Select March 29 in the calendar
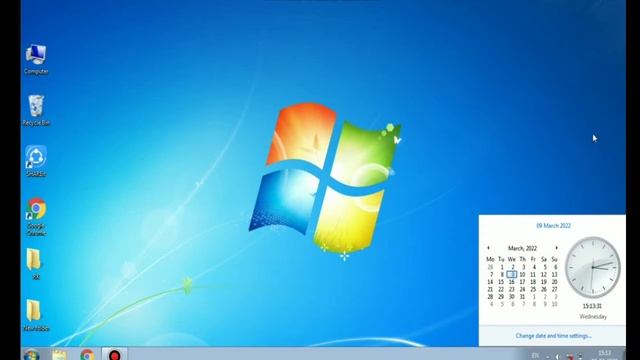Image resolution: width=640 pixels, height=360 pixels. tap(501, 297)
